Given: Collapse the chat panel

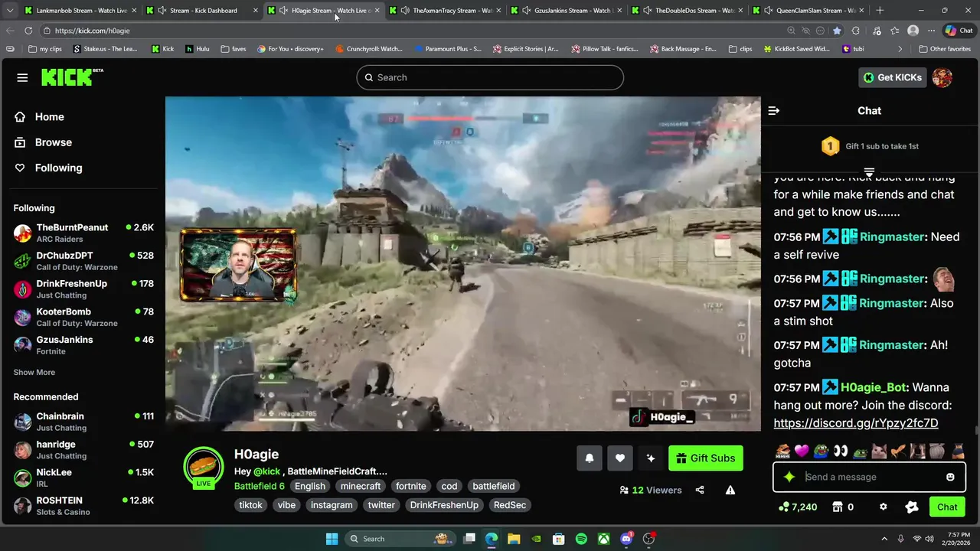Looking at the screenshot, I should [774, 111].
